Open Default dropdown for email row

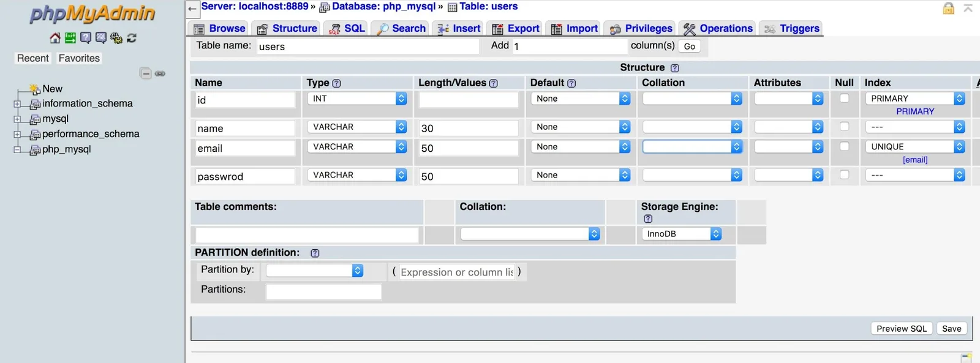581,147
